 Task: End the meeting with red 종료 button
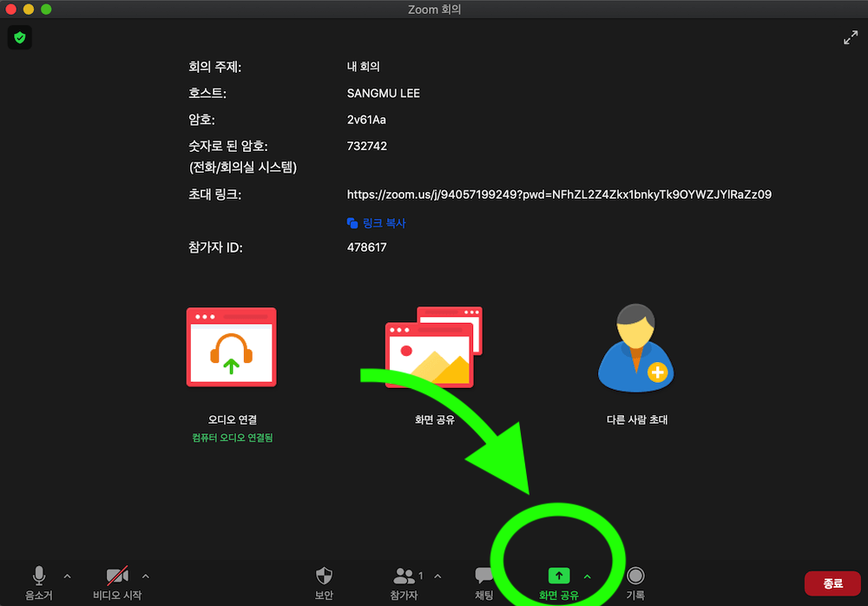click(832, 583)
